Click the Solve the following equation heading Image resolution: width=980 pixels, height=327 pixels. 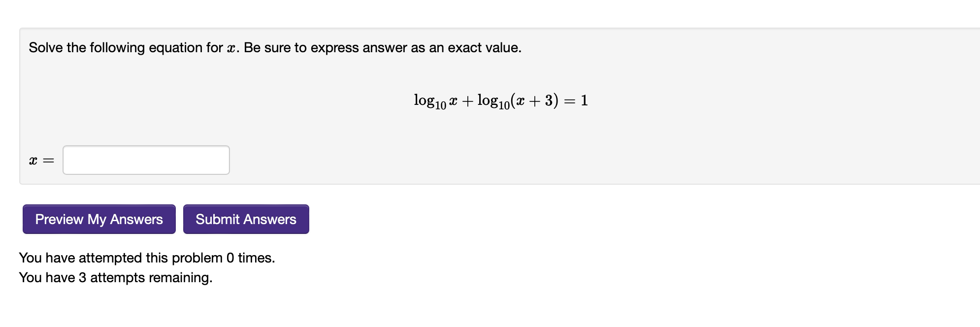pyautogui.click(x=275, y=48)
